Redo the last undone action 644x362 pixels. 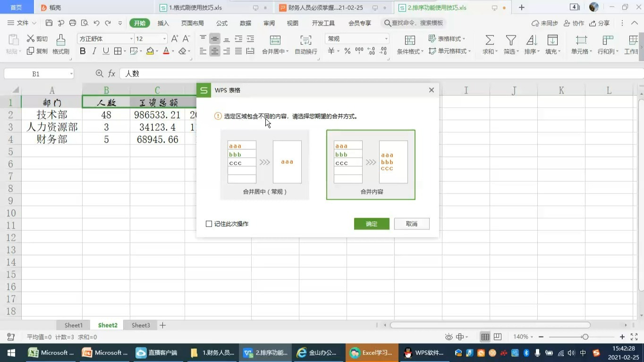pos(108,23)
